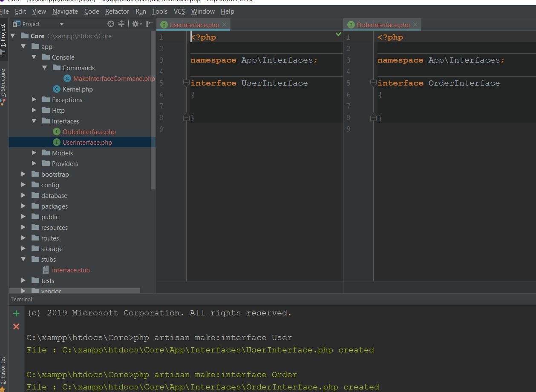Screen dimensions: 536x392
Task: Click the inspection status checkmark above the editor
Action: pyautogui.click(x=338, y=34)
